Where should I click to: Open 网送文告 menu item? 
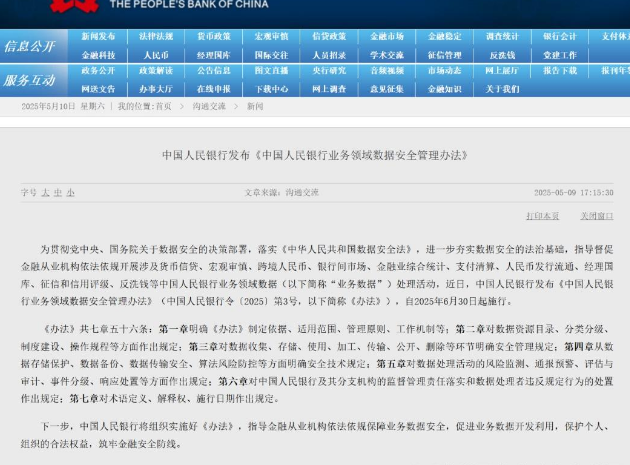[98, 89]
